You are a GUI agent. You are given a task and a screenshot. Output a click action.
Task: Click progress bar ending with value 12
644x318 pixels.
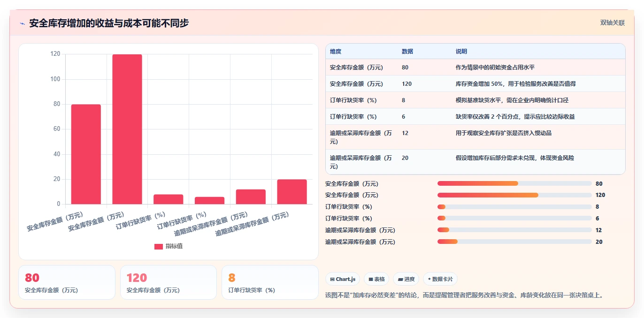coord(514,230)
